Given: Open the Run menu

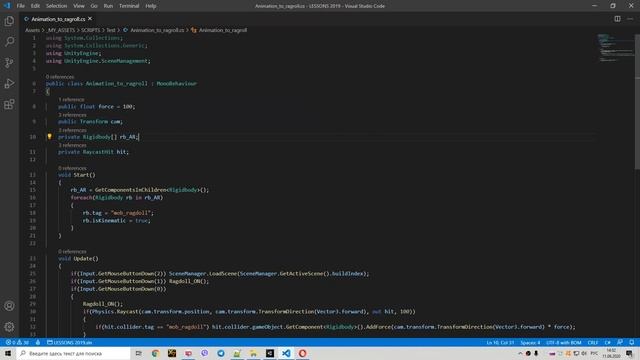Looking at the screenshot, I should point(108,6).
